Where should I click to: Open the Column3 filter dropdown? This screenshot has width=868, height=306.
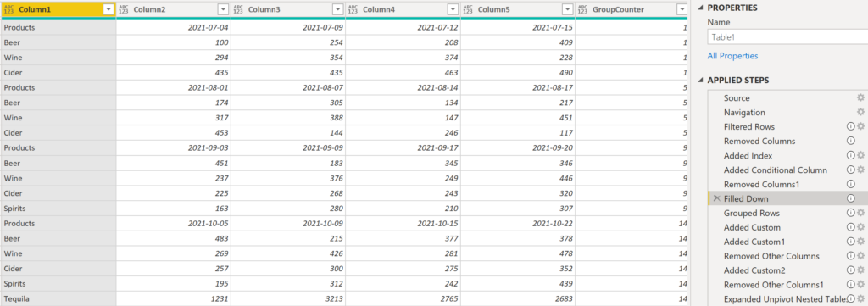[337, 9]
